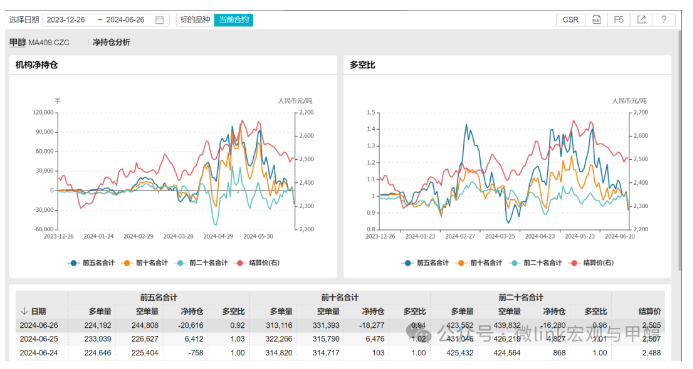Select the 2024-06-25 table row date
The image size is (693, 369).
pyautogui.click(x=39, y=339)
